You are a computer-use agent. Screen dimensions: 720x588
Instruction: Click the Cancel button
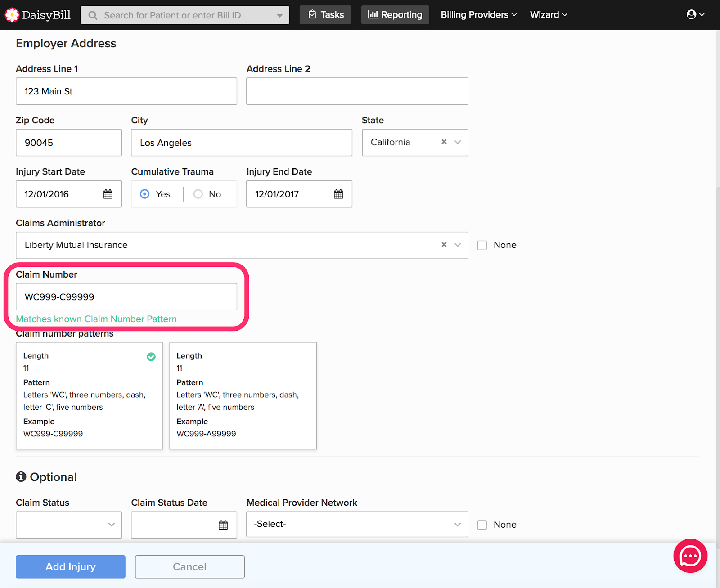pos(190,566)
